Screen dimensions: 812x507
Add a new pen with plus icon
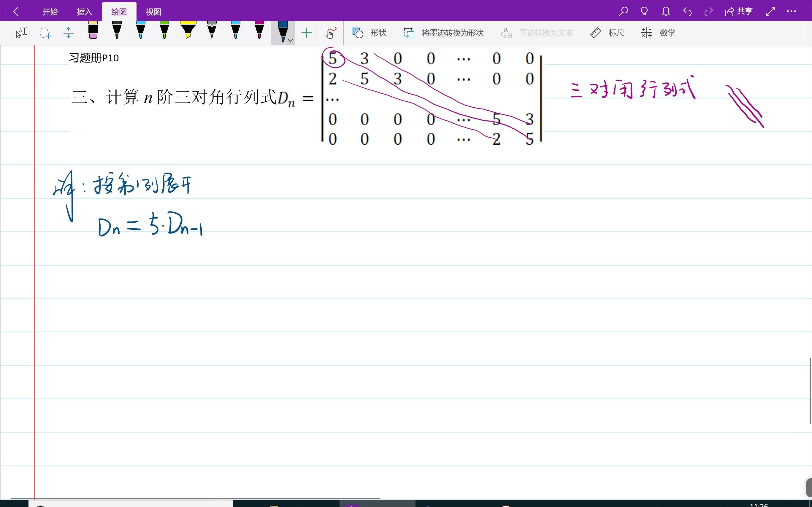pyautogui.click(x=306, y=33)
